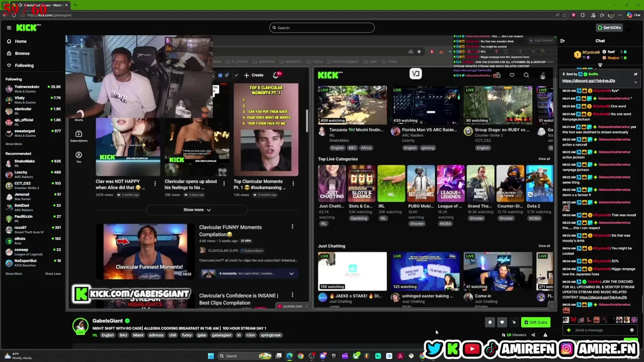
Task: Focus the Kick search box
Action: pos(322,28)
